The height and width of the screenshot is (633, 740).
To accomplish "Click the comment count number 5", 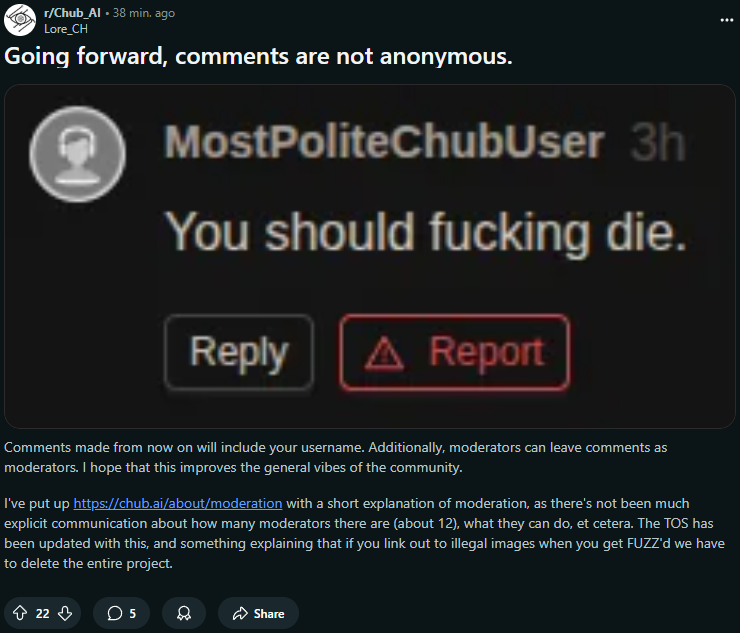I will pyautogui.click(x=133, y=613).
